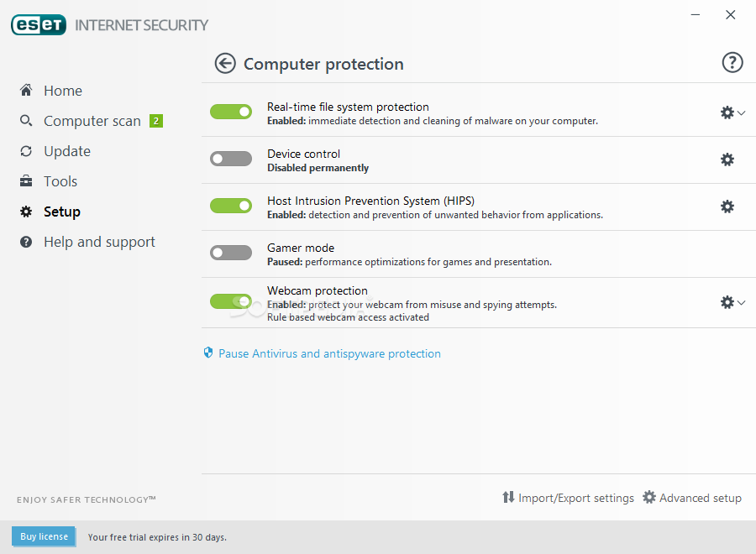This screenshot has height=554, width=756.
Task: Click the ESET logo
Action: pos(39,25)
